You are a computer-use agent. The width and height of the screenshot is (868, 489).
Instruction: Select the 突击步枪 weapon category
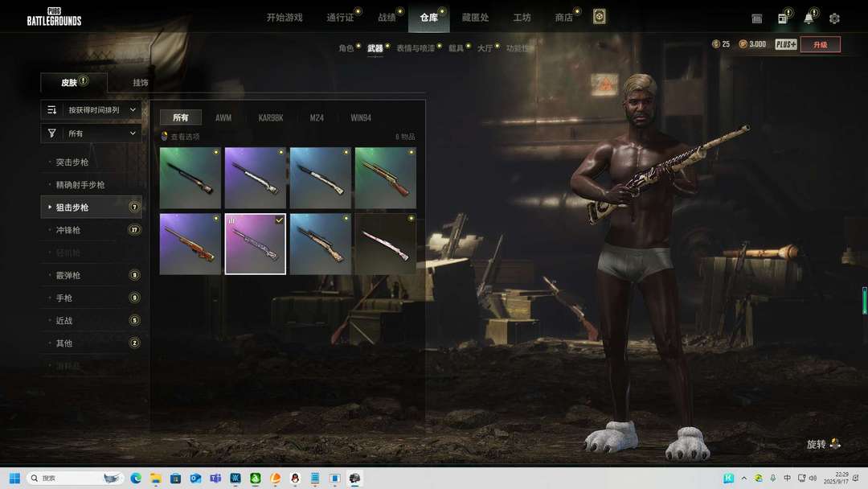pos(92,162)
